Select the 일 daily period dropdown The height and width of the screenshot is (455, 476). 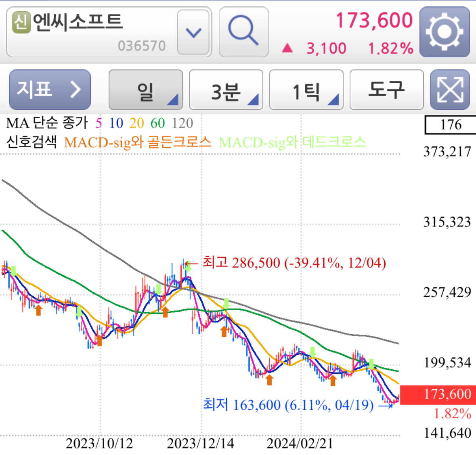[146, 90]
